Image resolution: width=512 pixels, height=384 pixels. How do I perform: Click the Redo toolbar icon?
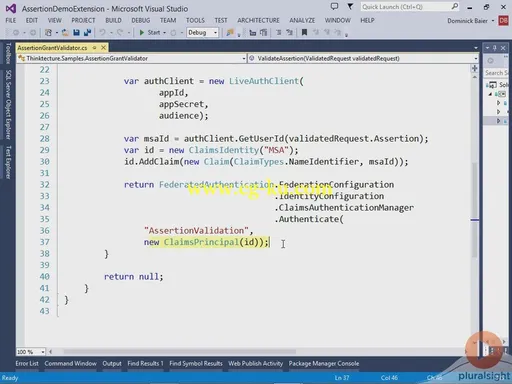pyautogui.click(x=120, y=33)
